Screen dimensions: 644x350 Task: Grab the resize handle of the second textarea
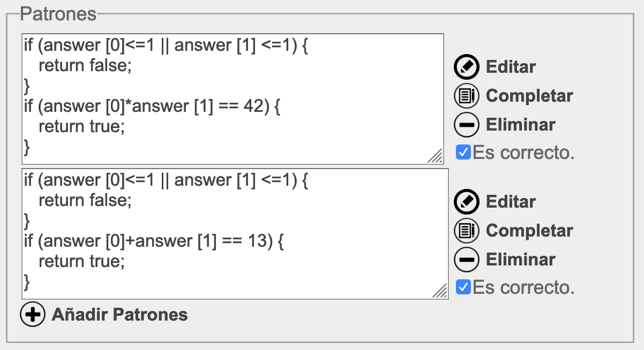coord(440,291)
